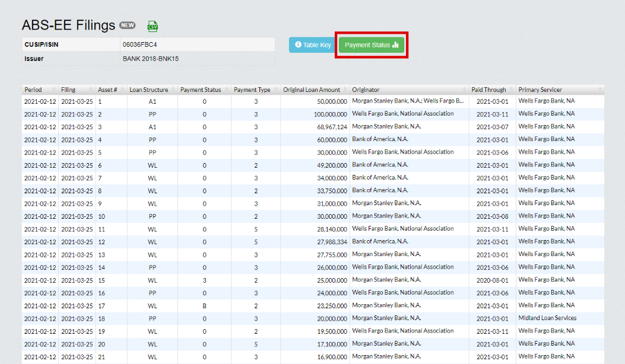Select the CUSIP value 06036FBC4
The width and height of the screenshot is (625, 364).
pyautogui.click(x=139, y=44)
